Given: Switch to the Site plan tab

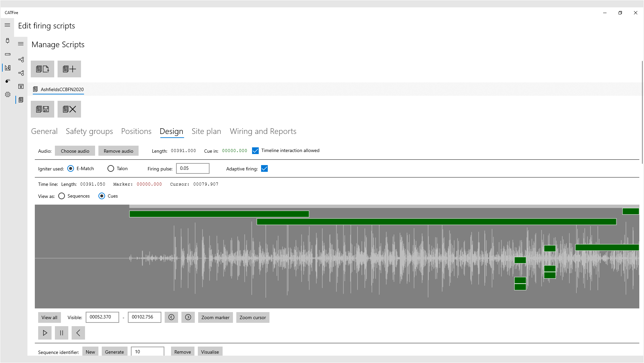Looking at the screenshot, I should (x=206, y=131).
